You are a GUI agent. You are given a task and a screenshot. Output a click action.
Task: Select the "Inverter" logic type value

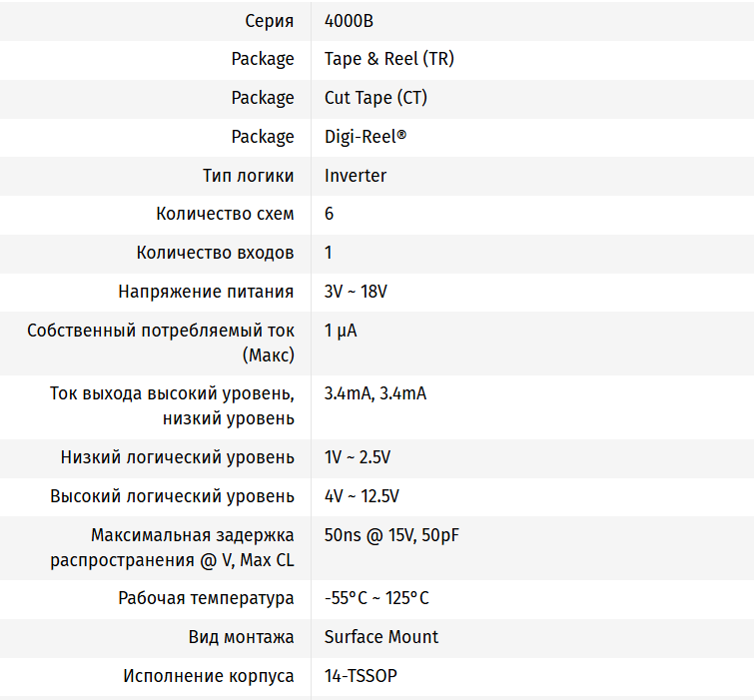(x=356, y=176)
